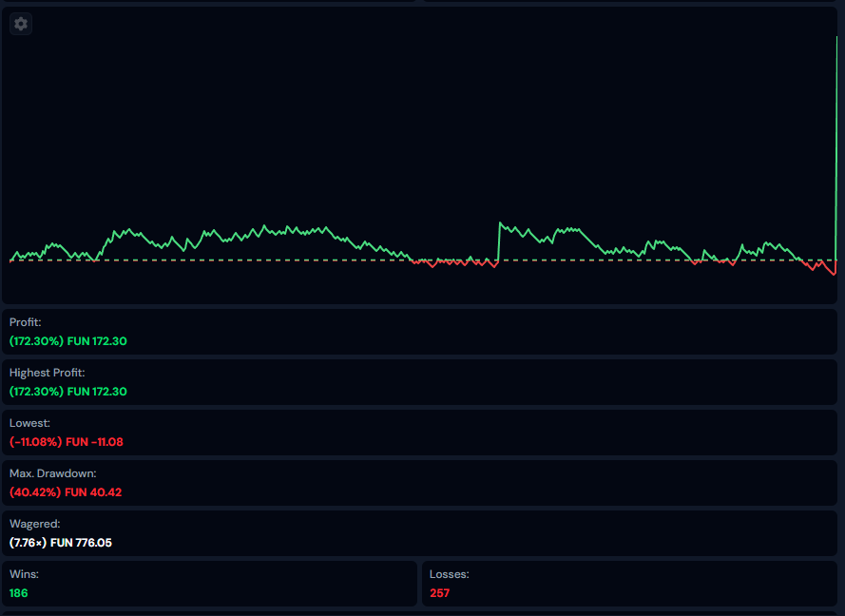845x616 pixels.
Task: Click the green spike at chart's right edge
Action: coord(835,143)
